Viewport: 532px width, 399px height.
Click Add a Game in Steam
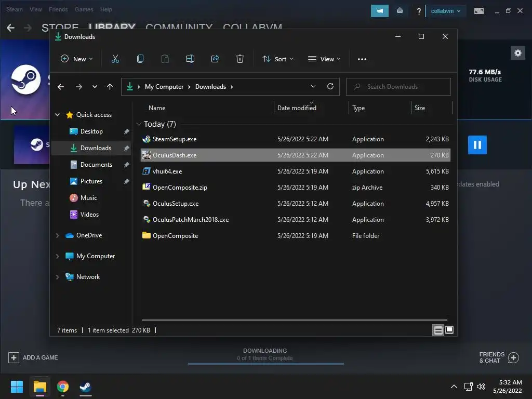pyautogui.click(x=33, y=357)
